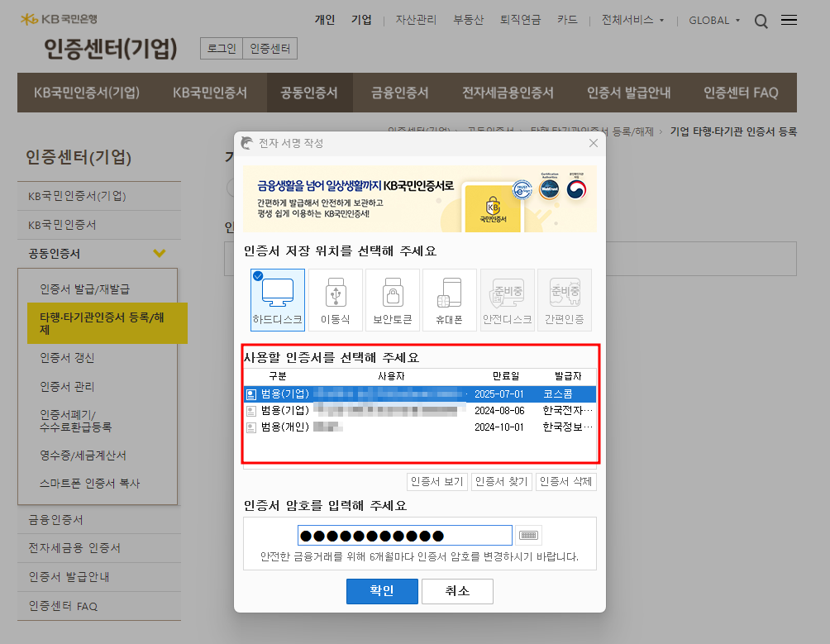Choose the 보안토큰 security token icon
The height and width of the screenshot is (644, 830).
pos(392,300)
